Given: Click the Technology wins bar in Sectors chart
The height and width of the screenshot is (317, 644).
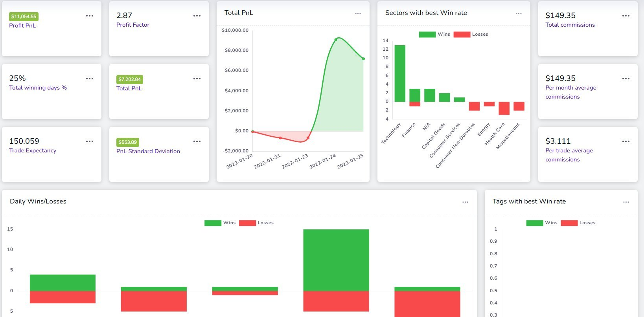Looking at the screenshot, I should (400, 73).
